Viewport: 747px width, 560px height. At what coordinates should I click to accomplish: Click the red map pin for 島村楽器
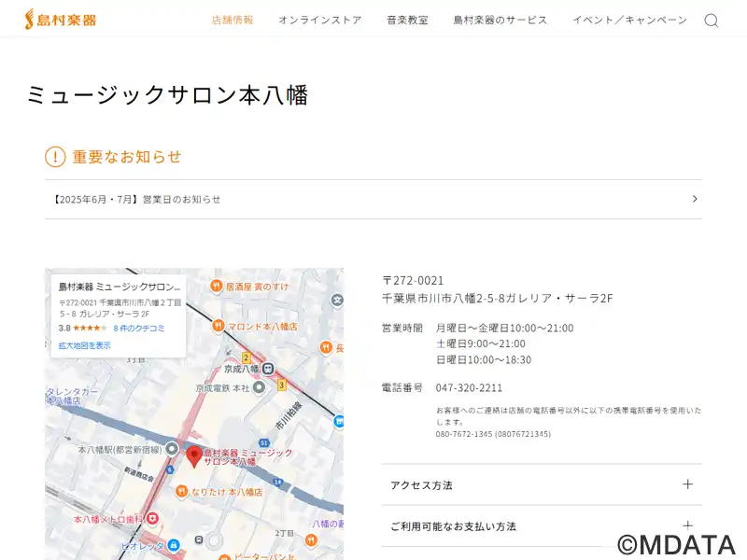(193, 456)
